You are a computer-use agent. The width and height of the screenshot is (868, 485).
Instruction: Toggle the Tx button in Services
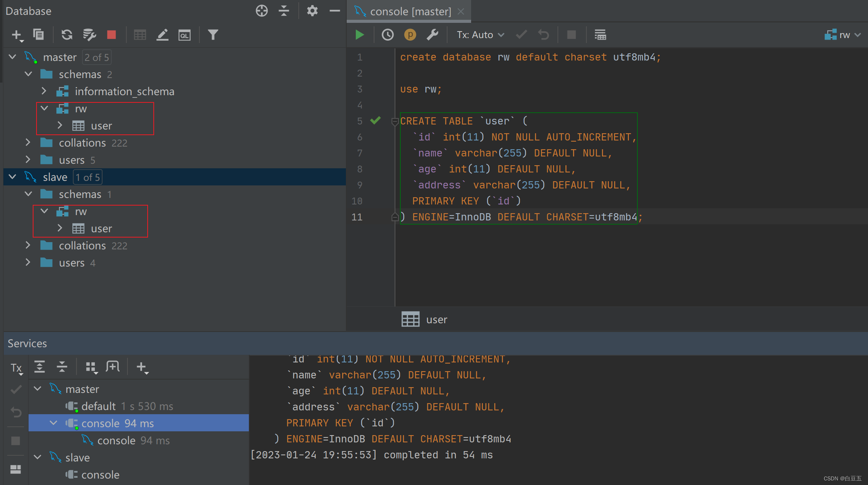tap(16, 368)
